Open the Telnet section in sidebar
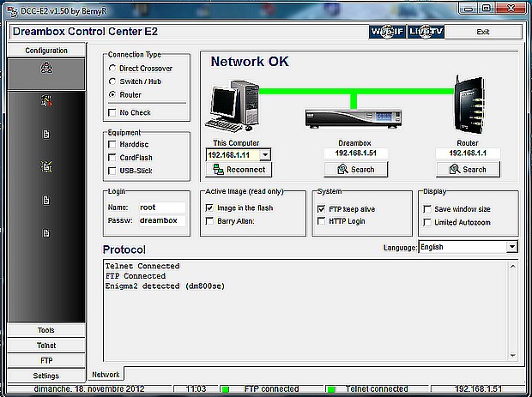532x397 pixels. pyautogui.click(x=46, y=346)
